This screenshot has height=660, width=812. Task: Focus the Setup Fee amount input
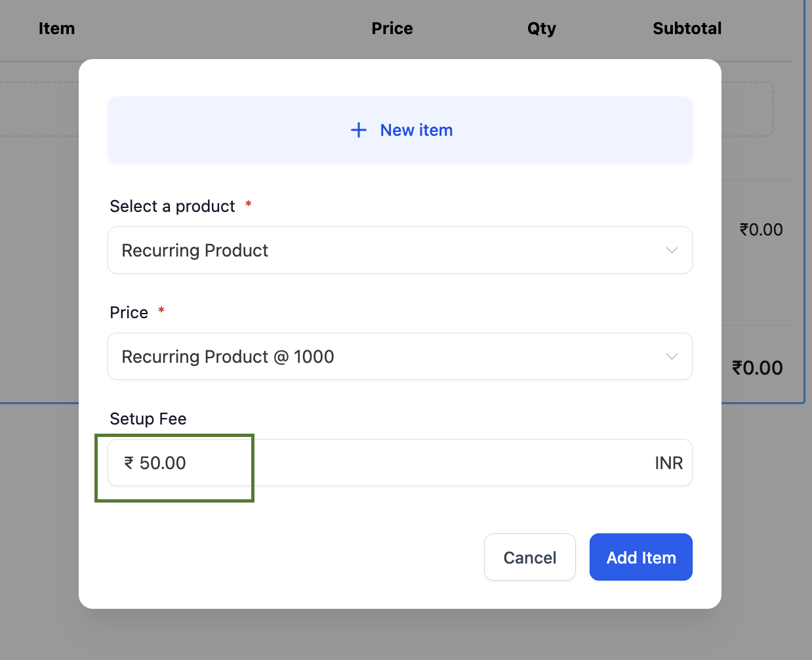(x=394, y=463)
